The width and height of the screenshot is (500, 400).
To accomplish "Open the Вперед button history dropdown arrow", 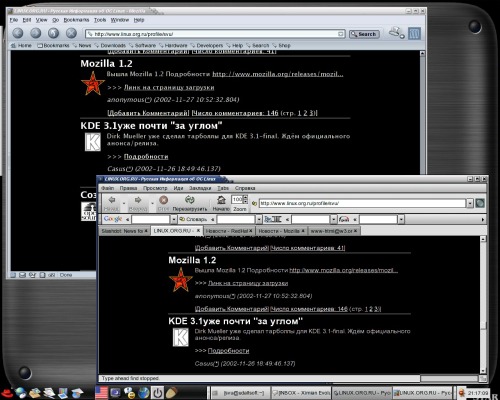I will [152, 203].
